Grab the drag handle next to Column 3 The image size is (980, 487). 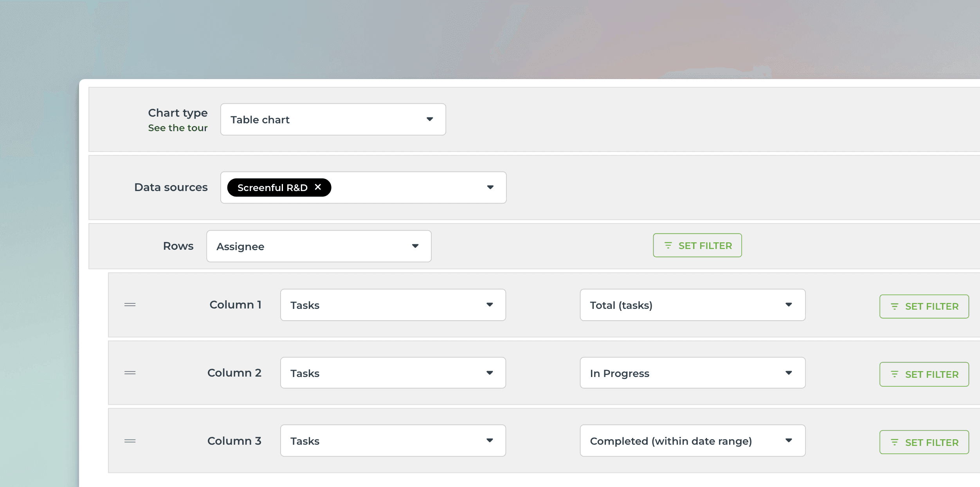point(130,441)
